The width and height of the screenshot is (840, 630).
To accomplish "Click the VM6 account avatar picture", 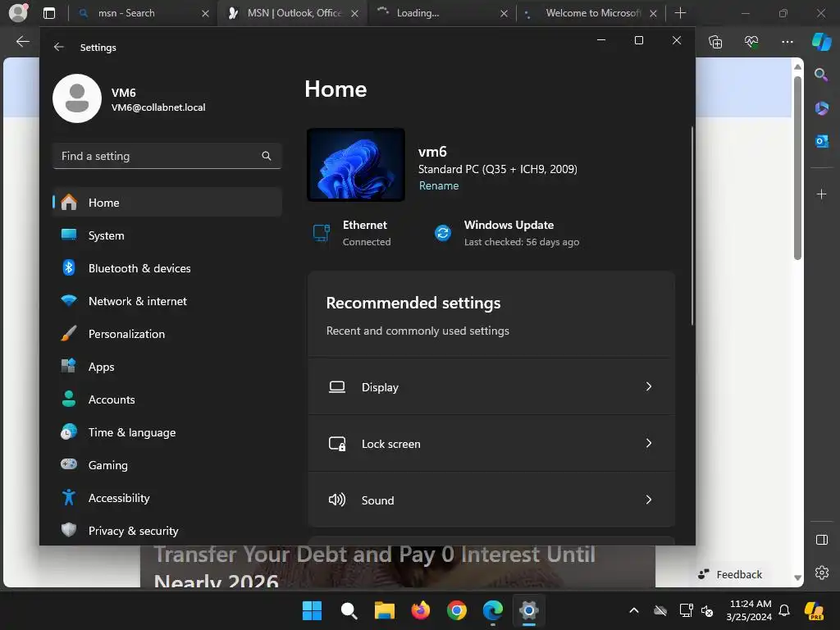I will (x=77, y=98).
